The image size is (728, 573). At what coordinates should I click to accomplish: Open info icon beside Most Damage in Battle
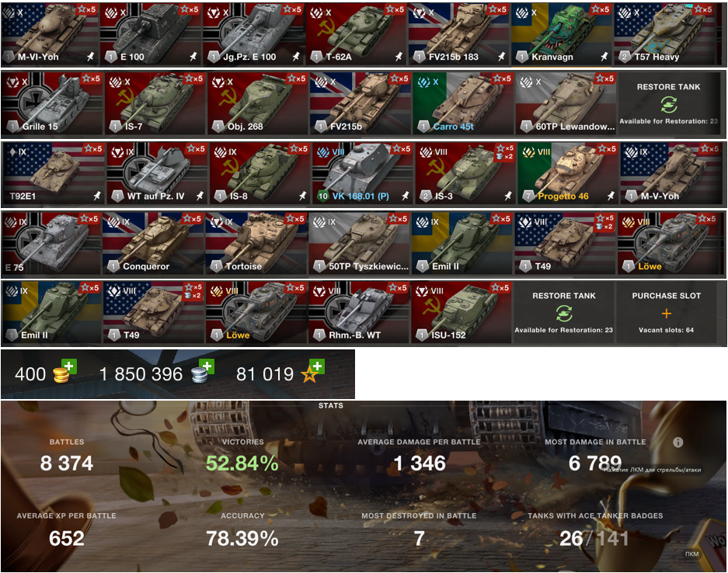[677, 442]
